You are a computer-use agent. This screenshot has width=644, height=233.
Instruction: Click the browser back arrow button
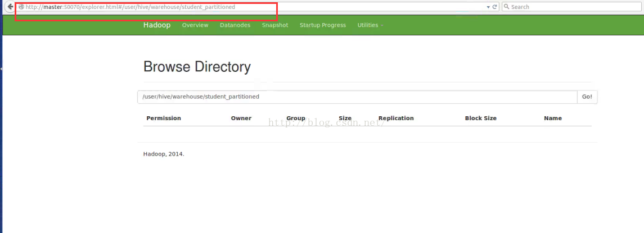(10, 7)
